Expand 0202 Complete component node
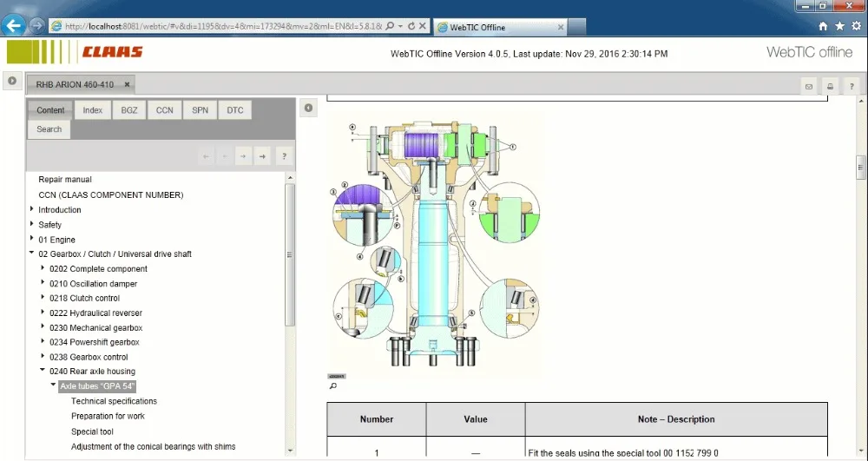The height and width of the screenshot is (461, 868). tap(43, 268)
